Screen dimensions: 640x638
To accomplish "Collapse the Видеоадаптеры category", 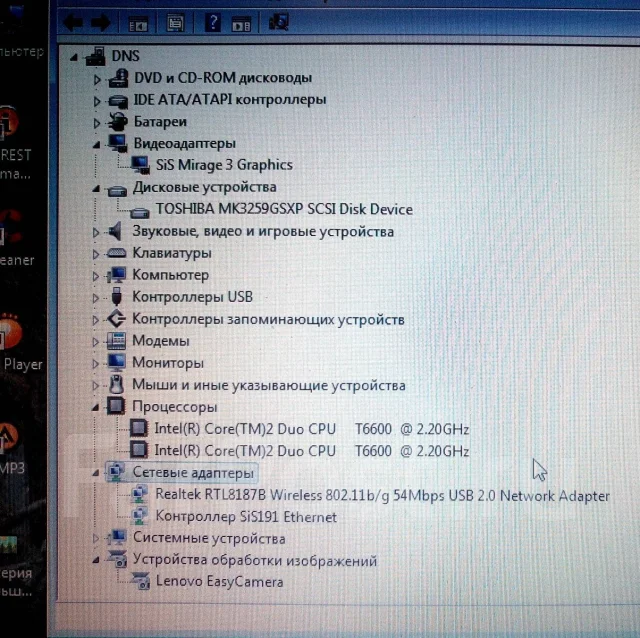I will 96,144.
